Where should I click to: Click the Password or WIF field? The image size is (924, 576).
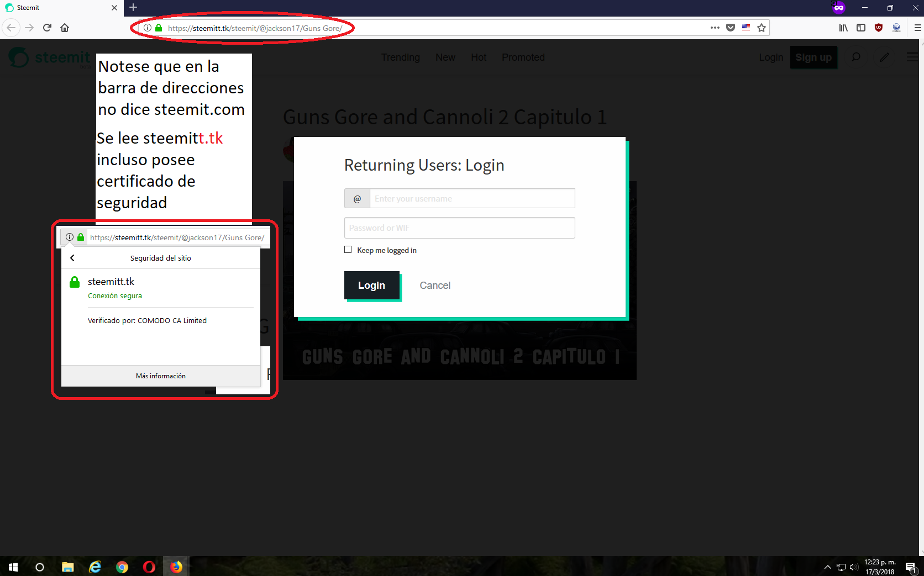pos(460,228)
